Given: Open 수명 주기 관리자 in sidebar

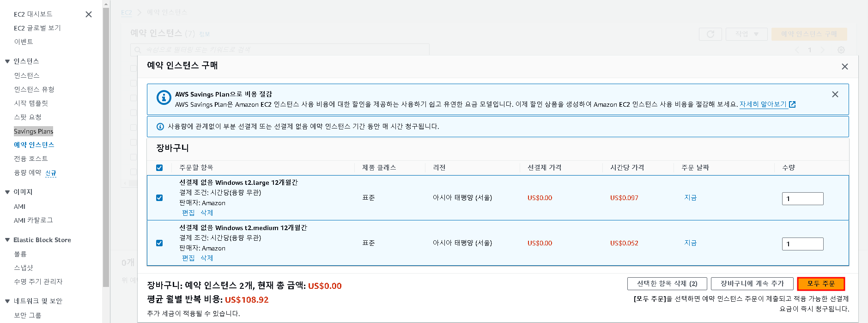Looking at the screenshot, I should tap(38, 282).
